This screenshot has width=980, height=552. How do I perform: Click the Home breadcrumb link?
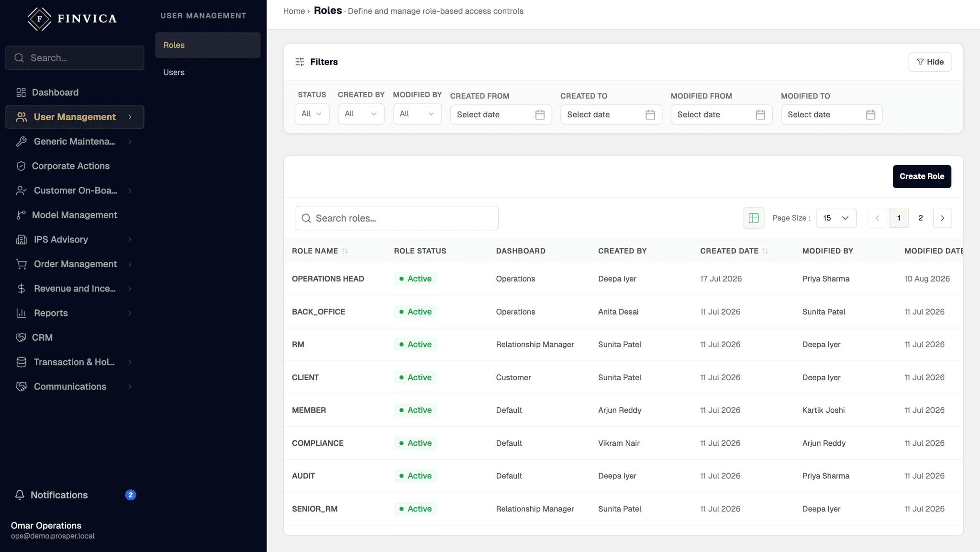(294, 11)
